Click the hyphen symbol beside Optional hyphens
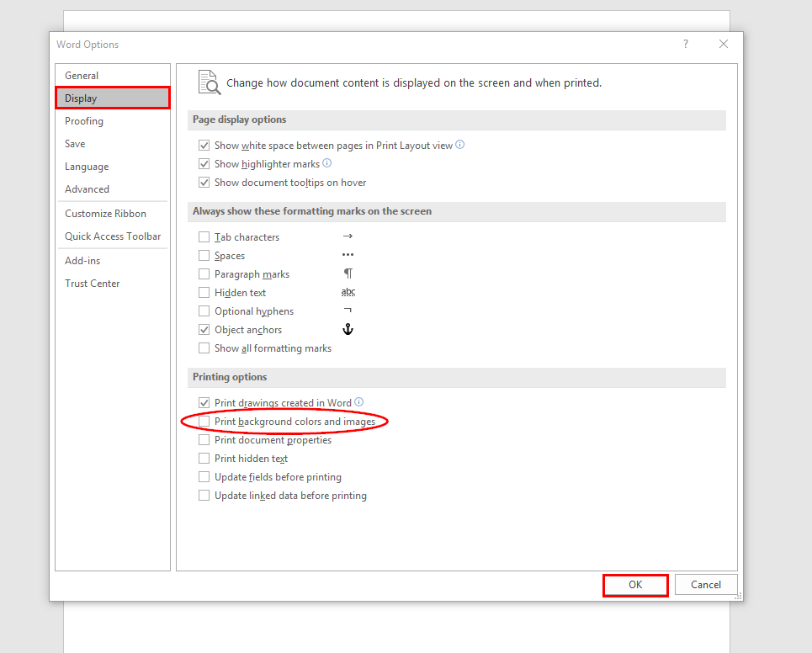The image size is (812, 653). point(348,311)
